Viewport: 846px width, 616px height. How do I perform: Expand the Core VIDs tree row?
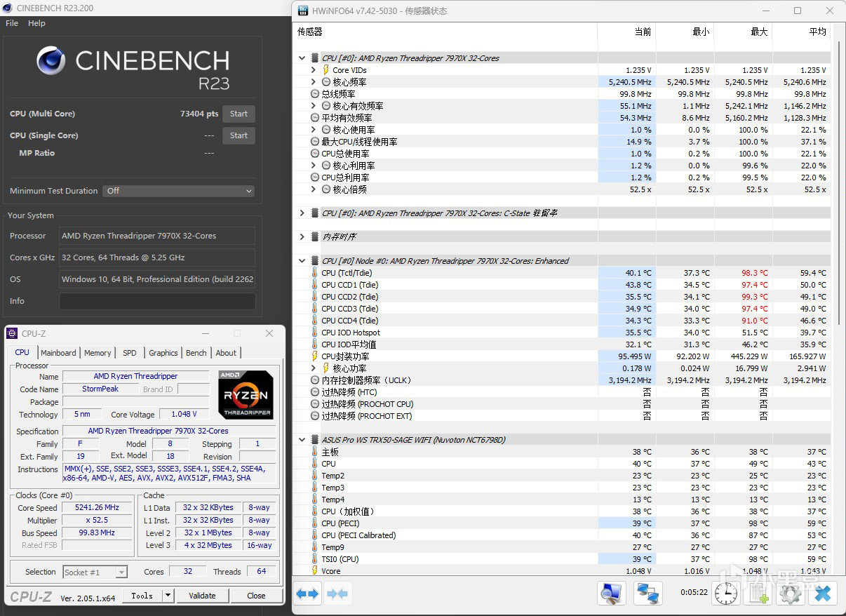point(314,70)
